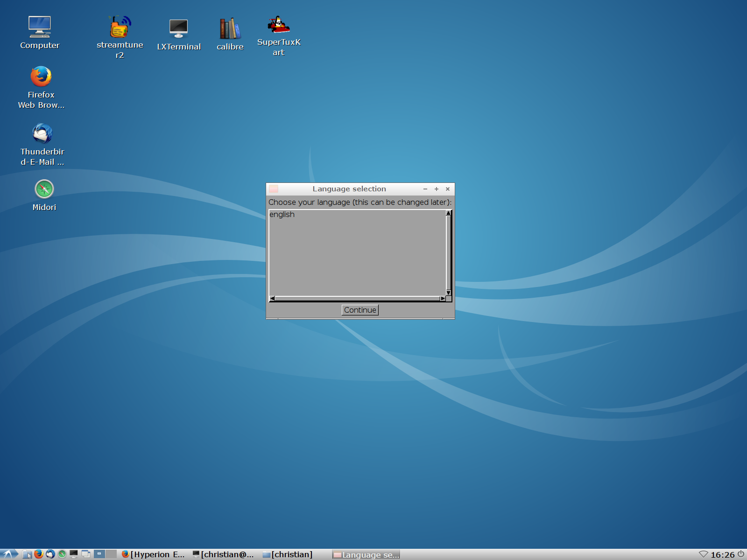
Task: Open calibre from the desktop
Action: click(230, 29)
